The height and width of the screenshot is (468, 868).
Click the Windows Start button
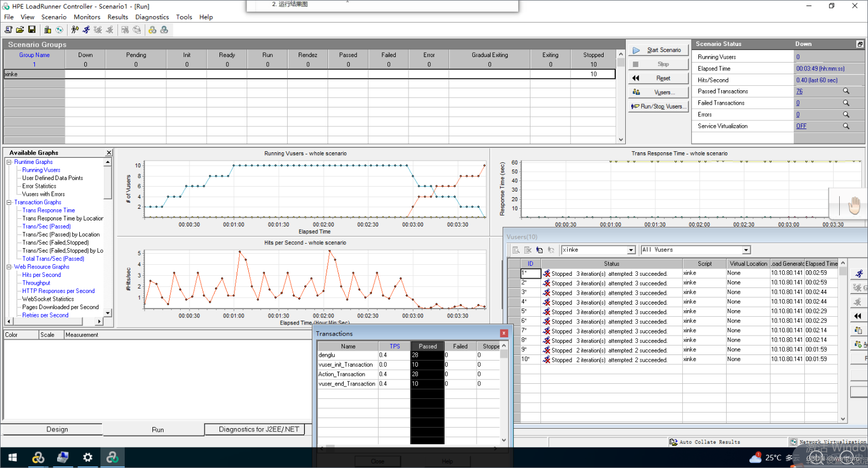[12, 457]
